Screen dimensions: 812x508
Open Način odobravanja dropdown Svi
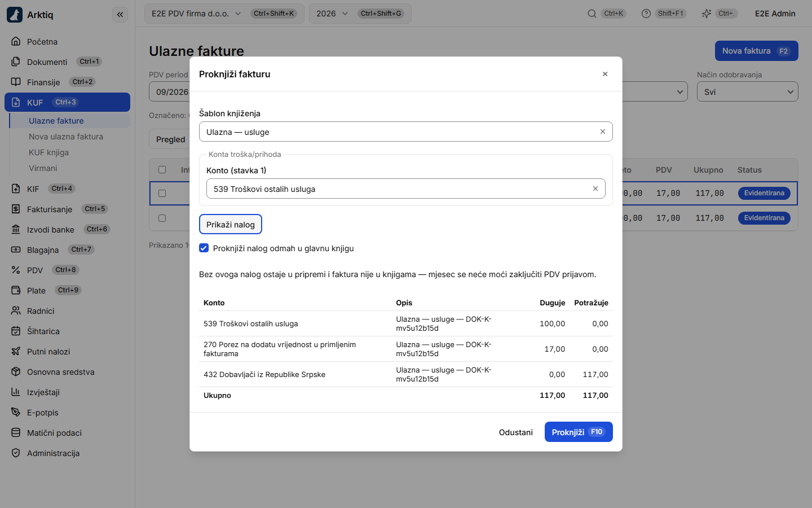point(748,91)
